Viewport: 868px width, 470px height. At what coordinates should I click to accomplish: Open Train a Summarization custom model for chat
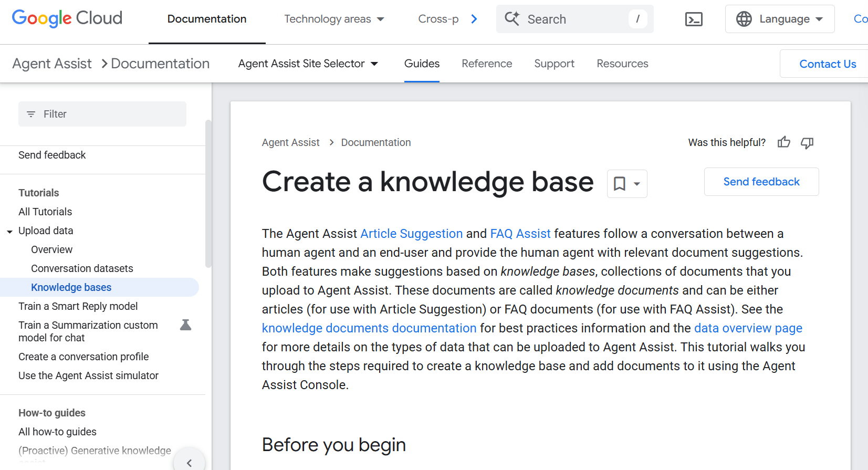click(x=88, y=331)
